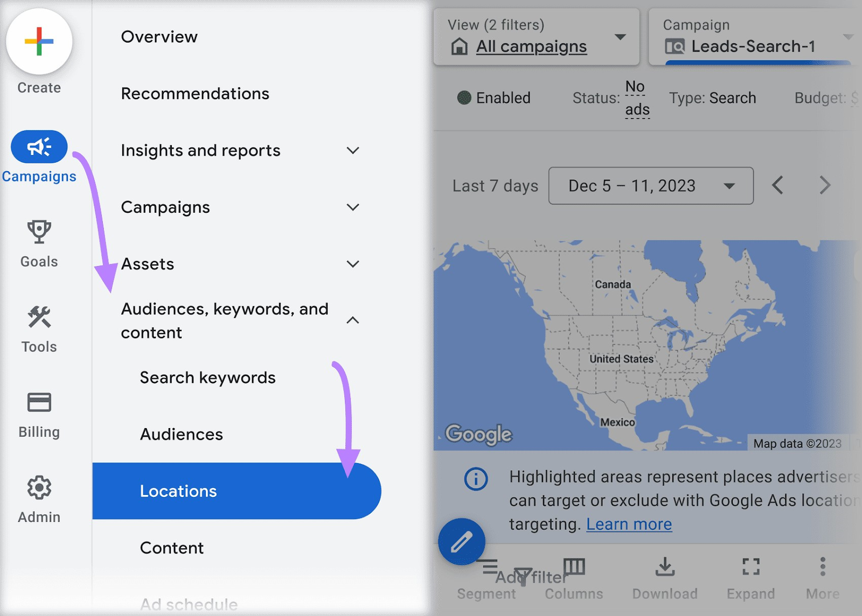The image size is (862, 616).
Task: Open the Learn more link
Action: pos(628,524)
